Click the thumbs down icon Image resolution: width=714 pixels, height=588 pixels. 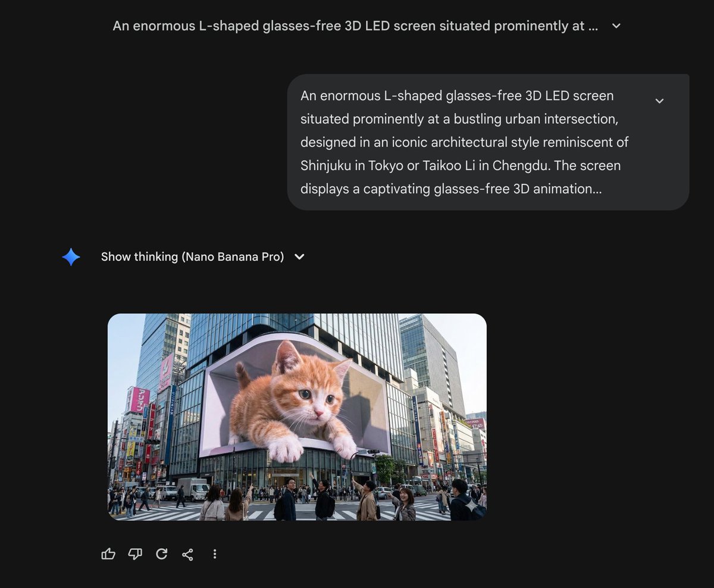(135, 554)
